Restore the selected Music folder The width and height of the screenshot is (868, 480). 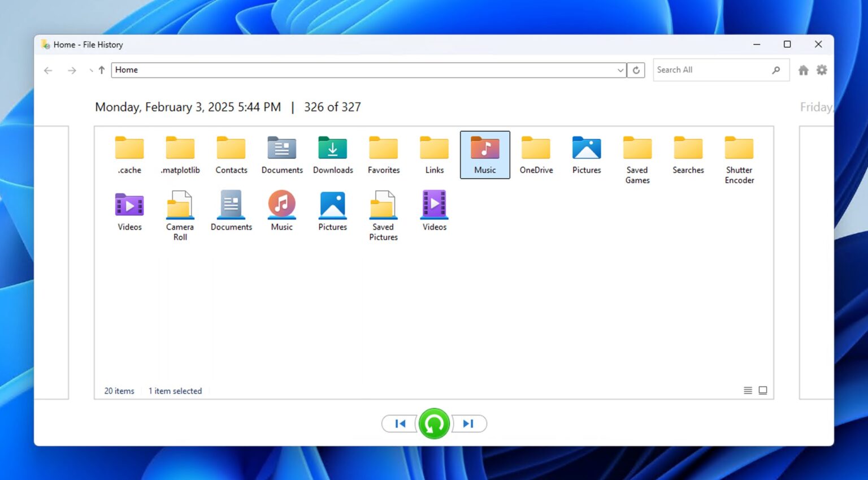[x=433, y=423]
